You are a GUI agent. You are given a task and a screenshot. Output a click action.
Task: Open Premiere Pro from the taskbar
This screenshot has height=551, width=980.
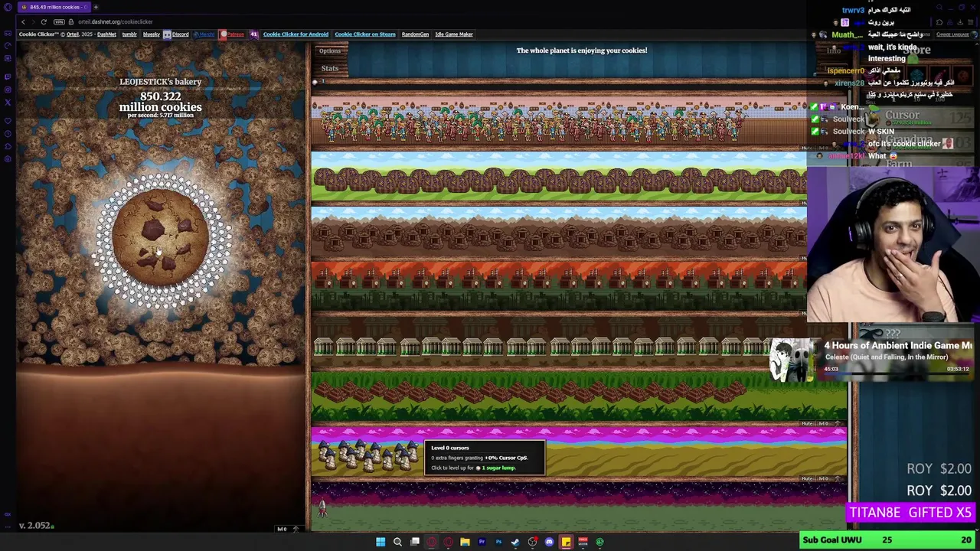482,542
